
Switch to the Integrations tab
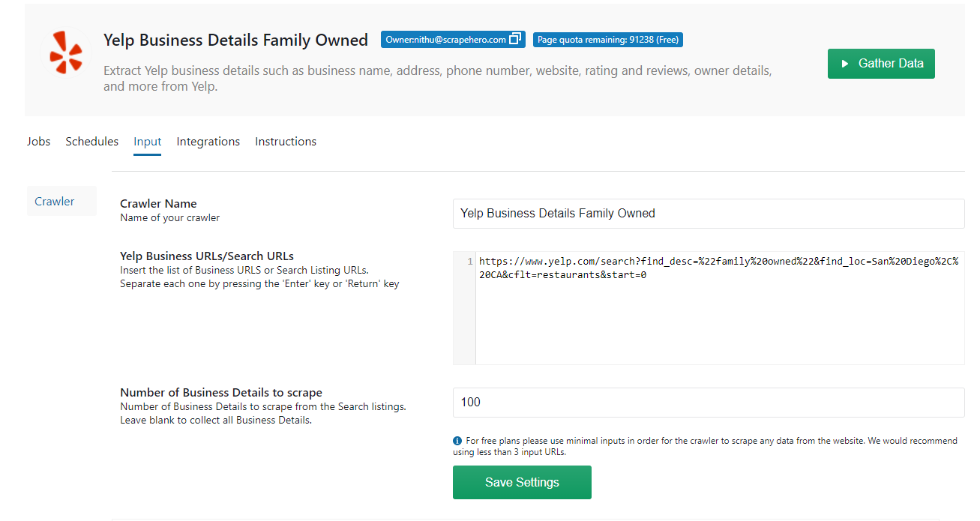pyautogui.click(x=208, y=142)
